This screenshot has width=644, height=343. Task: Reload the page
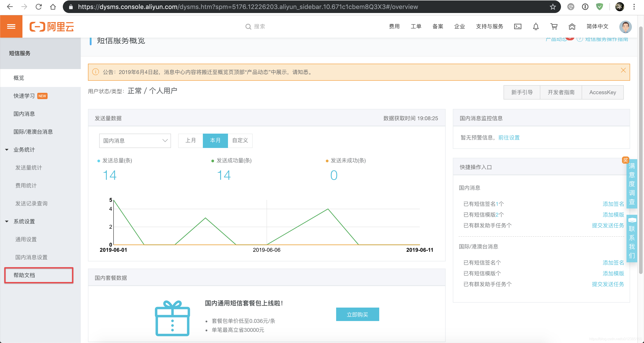coord(39,7)
